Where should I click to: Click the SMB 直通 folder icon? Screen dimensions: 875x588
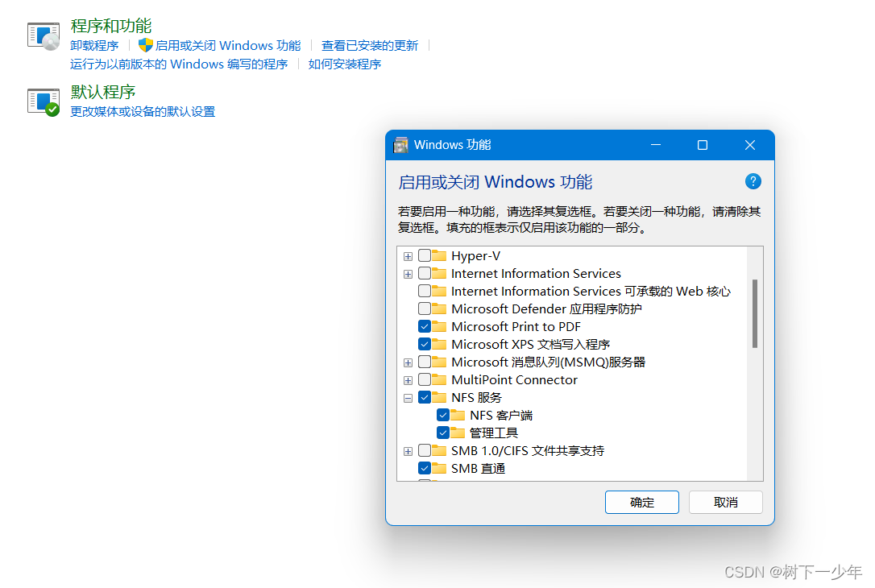pos(439,468)
